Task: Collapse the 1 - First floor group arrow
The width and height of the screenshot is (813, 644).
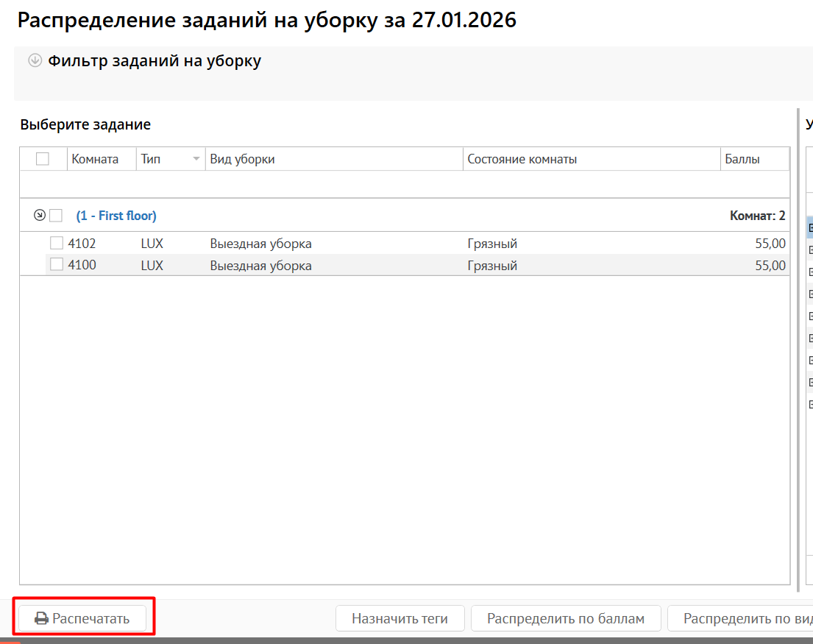Action: point(40,216)
